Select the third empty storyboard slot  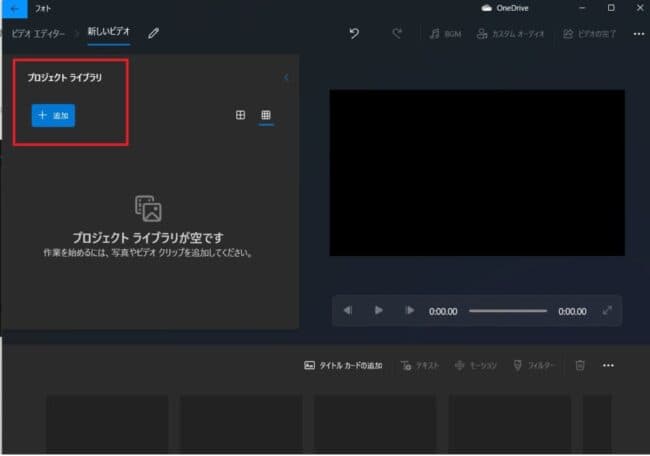(x=376, y=424)
